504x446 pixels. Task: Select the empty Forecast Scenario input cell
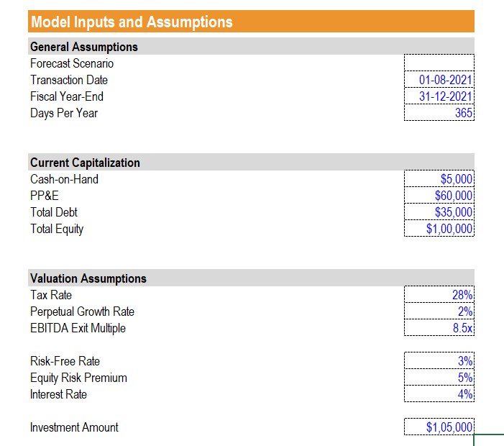pos(439,63)
